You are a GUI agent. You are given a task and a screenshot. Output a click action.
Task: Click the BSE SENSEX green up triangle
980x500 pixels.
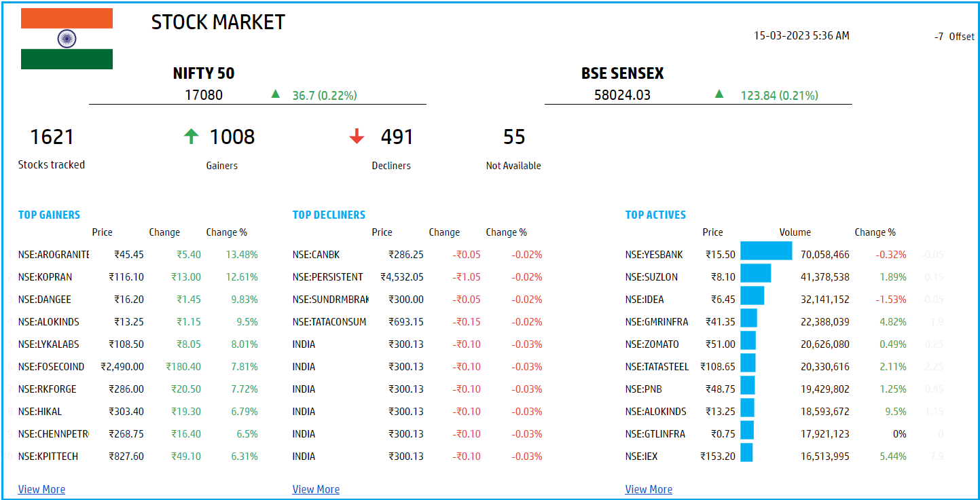point(719,94)
